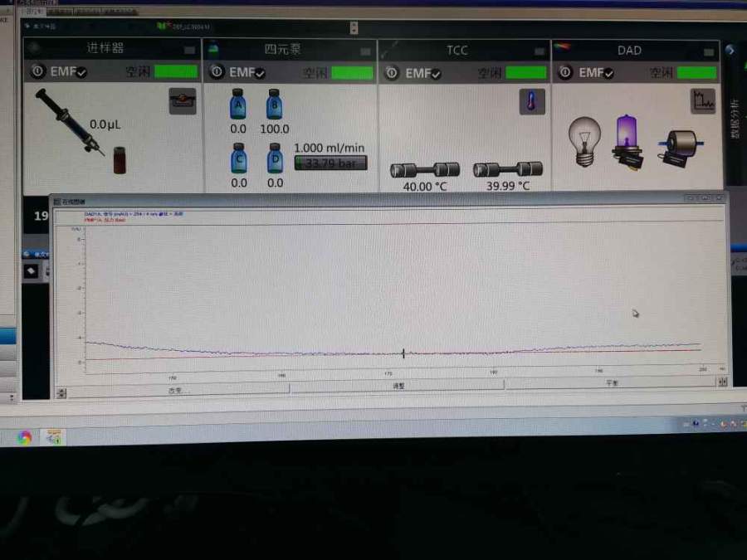Select the sample vial icon in injector panel
747x560 pixels.
pyautogui.click(x=120, y=160)
